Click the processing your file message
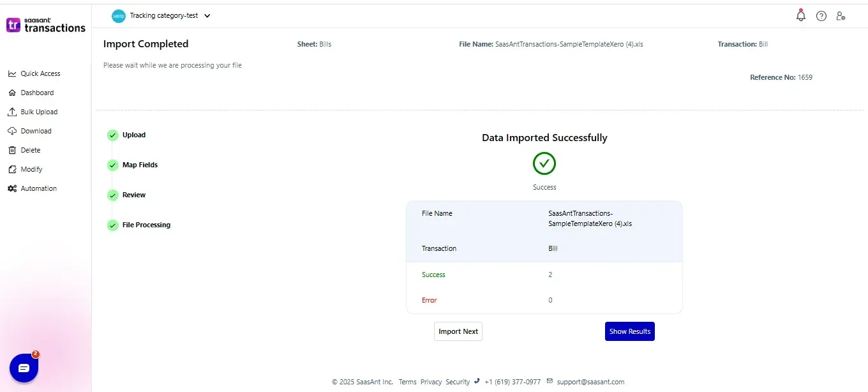868x392 pixels. (x=172, y=65)
